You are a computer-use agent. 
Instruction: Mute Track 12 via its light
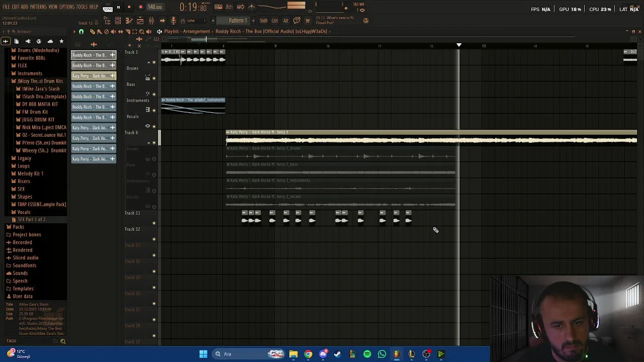pyautogui.click(x=154, y=239)
